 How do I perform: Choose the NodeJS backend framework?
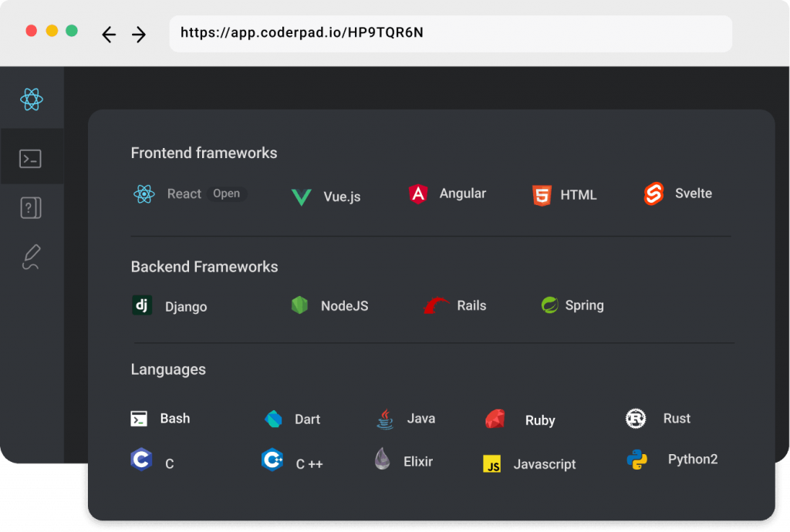(x=330, y=306)
